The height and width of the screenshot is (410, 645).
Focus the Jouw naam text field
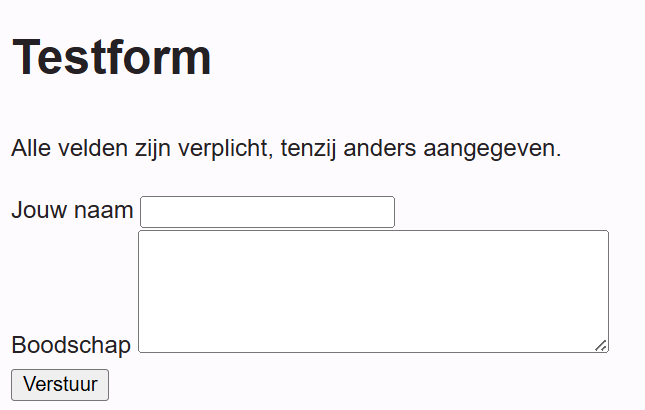[267, 212]
